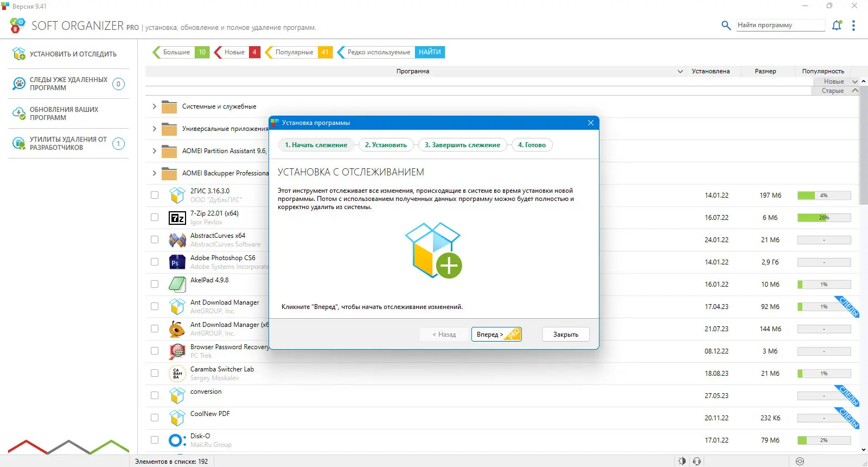Focus the Найти программу search field

781,25
